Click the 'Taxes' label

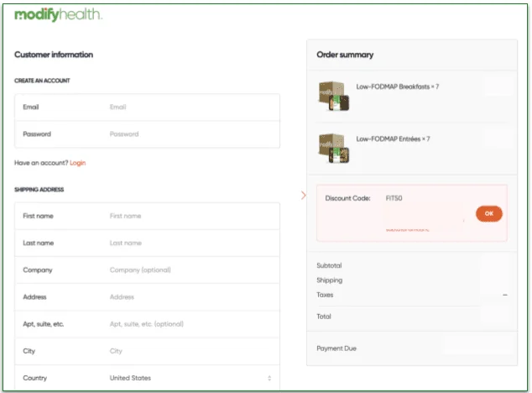(x=325, y=296)
